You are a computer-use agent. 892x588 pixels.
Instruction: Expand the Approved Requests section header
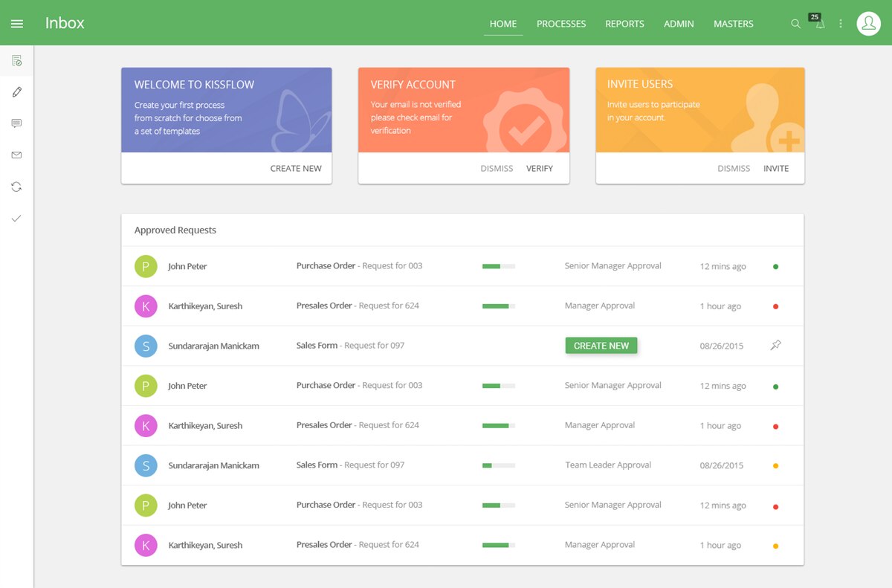pos(175,230)
